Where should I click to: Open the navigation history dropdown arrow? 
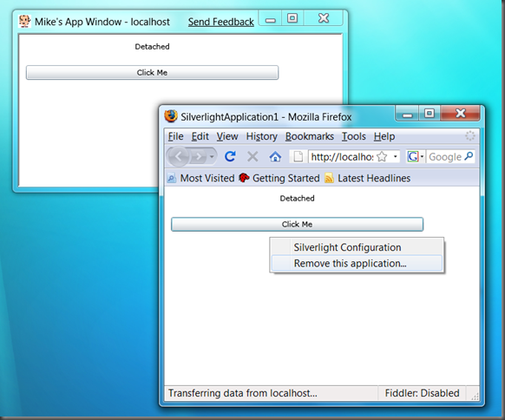click(212, 157)
